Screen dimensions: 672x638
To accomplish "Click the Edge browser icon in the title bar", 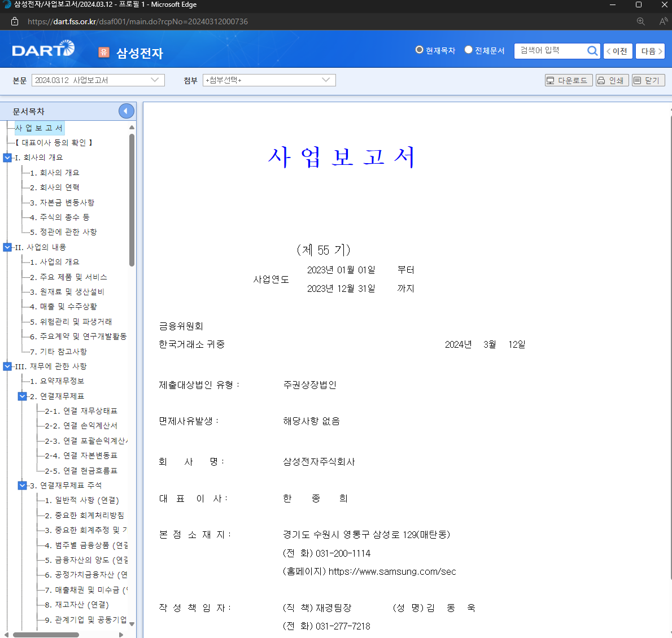I will pos(6,5).
